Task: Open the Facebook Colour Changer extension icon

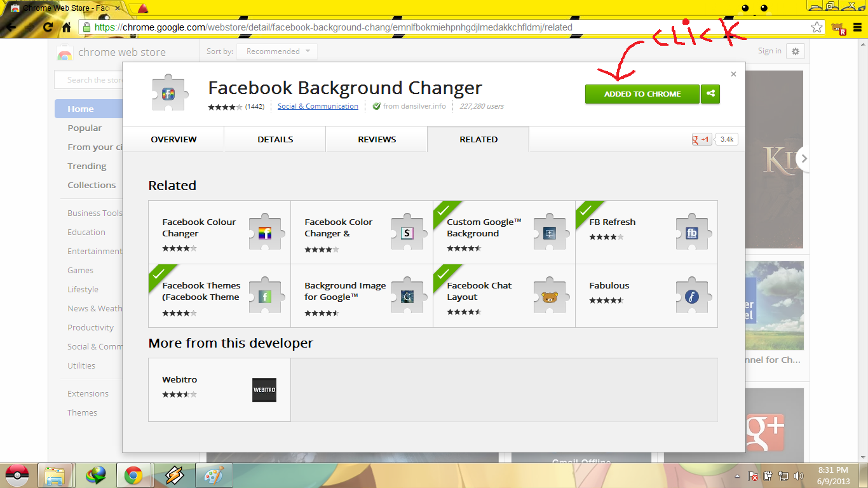Action: pos(265,233)
